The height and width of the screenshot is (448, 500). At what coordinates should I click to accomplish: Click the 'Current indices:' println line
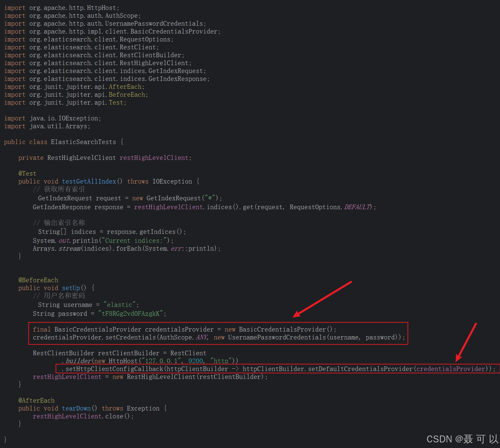coord(103,241)
